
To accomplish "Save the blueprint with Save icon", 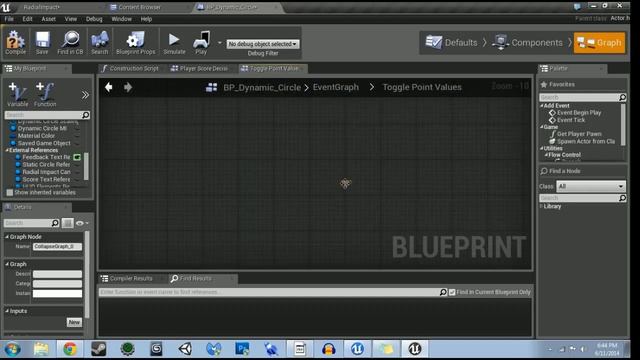I will click(42, 42).
